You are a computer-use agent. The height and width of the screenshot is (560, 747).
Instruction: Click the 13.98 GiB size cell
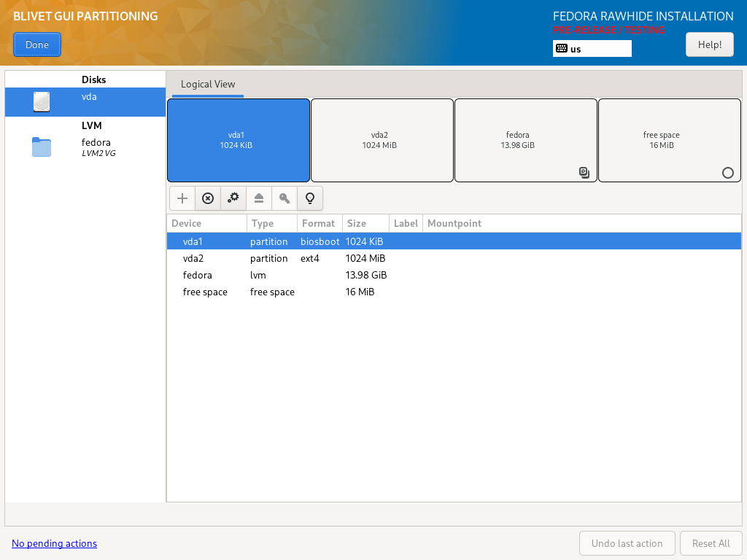coord(366,275)
